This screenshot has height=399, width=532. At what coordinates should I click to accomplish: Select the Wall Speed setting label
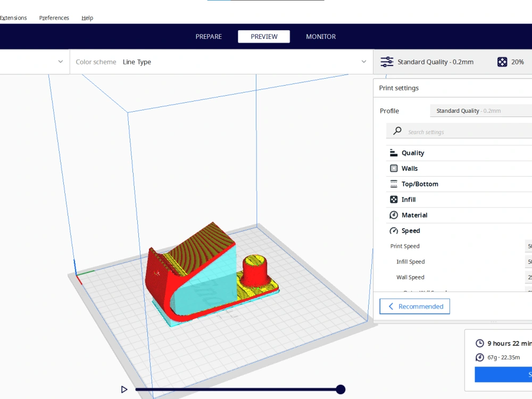(x=410, y=278)
